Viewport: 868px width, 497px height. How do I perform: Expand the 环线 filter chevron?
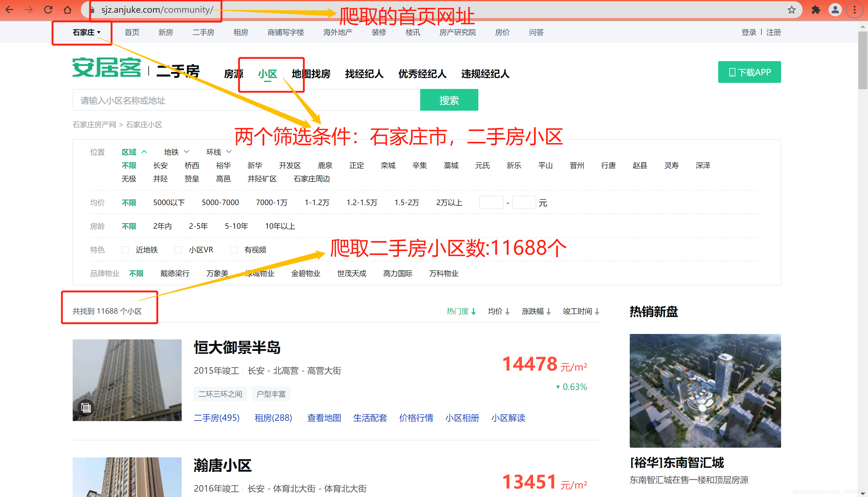coord(229,152)
